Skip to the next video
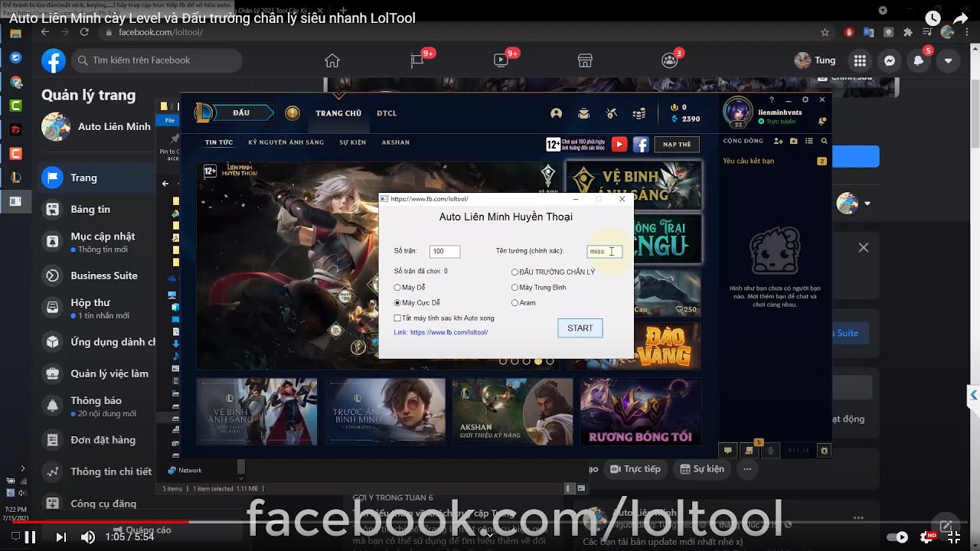 (60, 537)
